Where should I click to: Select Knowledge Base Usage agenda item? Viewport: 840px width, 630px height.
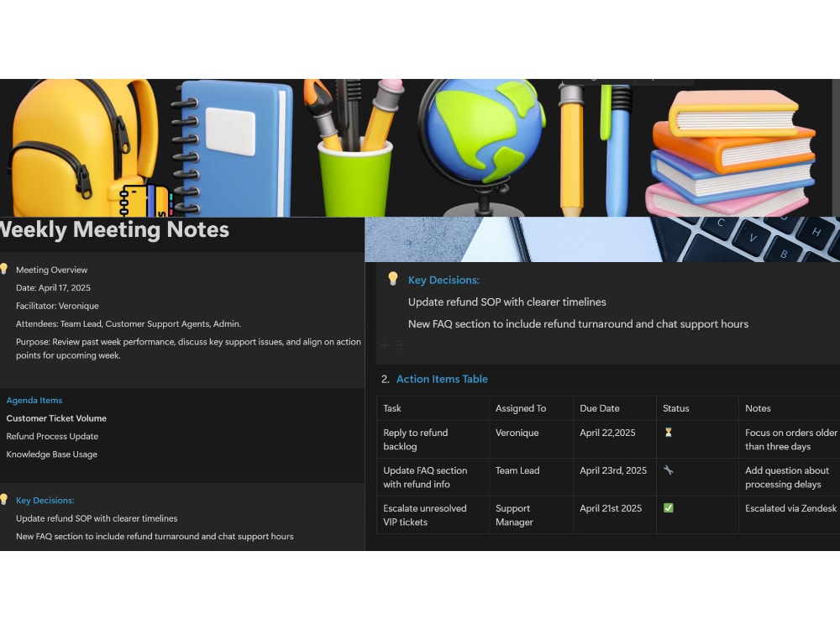coord(51,454)
